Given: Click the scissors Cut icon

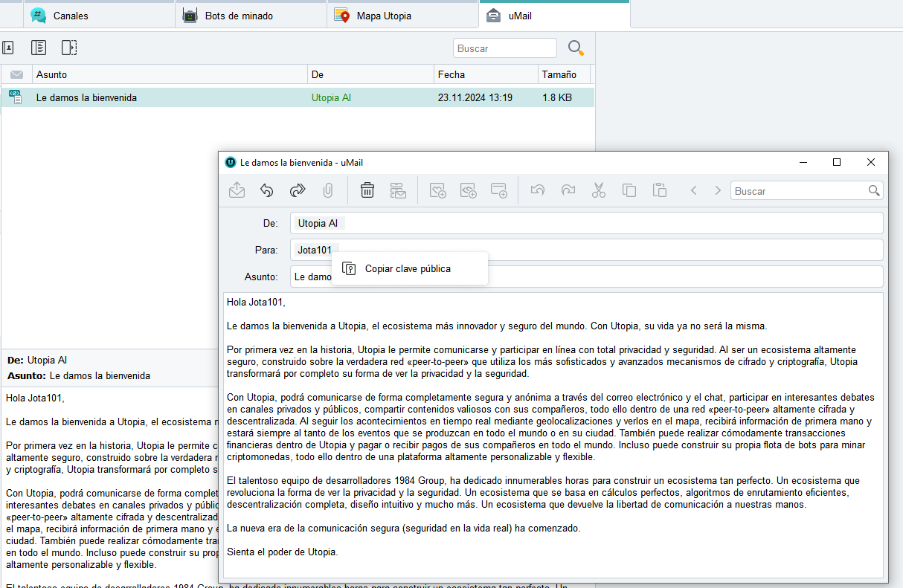Looking at the screenshot, I should point(599,190).
